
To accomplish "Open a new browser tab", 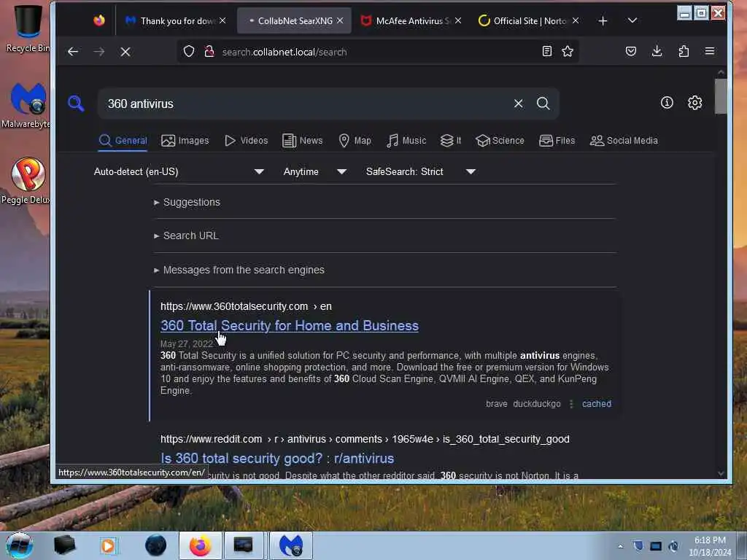I will (603, 20).
